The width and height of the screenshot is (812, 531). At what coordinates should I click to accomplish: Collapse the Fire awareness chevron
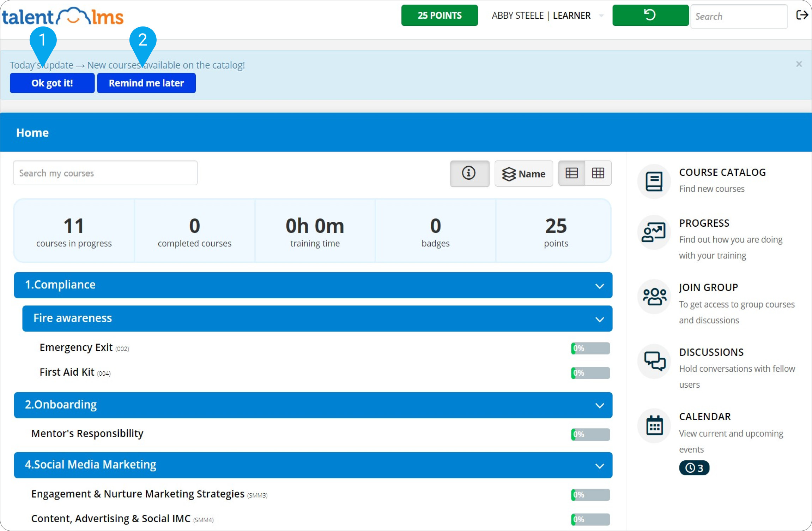[600, 319]
